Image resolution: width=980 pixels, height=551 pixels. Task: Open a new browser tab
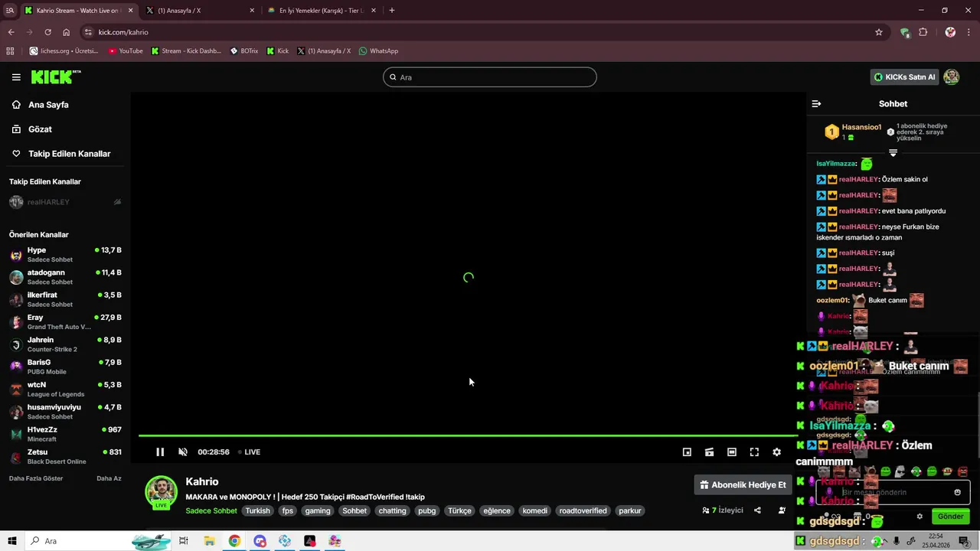[x=392, y=11]
